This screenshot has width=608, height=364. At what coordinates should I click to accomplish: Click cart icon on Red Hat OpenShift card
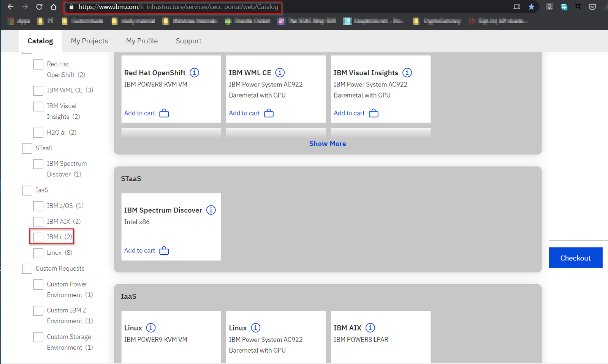pyautogui.click(x=164, y=113)
